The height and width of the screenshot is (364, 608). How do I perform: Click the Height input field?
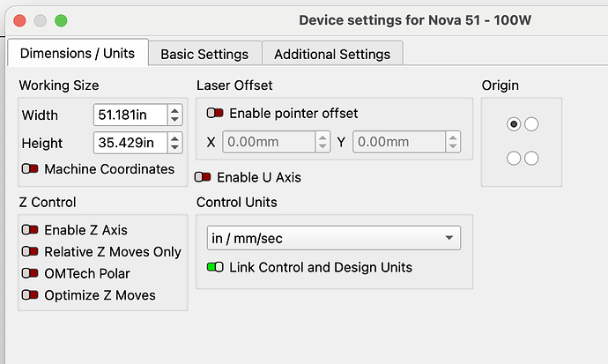pos(130,143)
